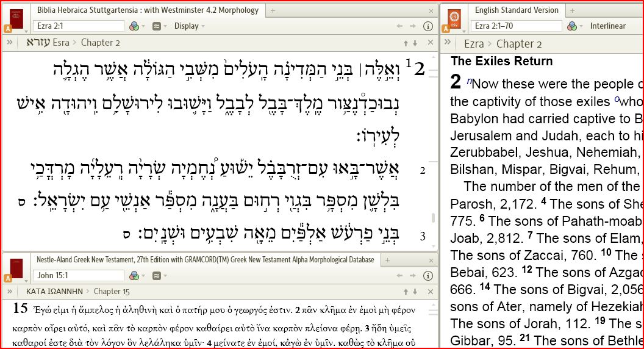Open parallel resources dropdown arrow in Nestle-Aland panel
This screenshot has height=349, width=644.
[x=165, y=276]
